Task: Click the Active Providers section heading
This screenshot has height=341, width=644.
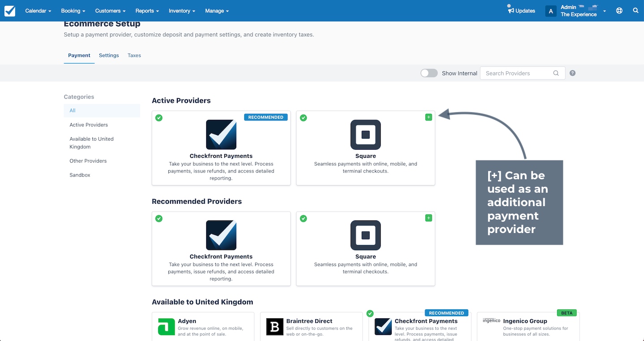Action: click(181, 101)
